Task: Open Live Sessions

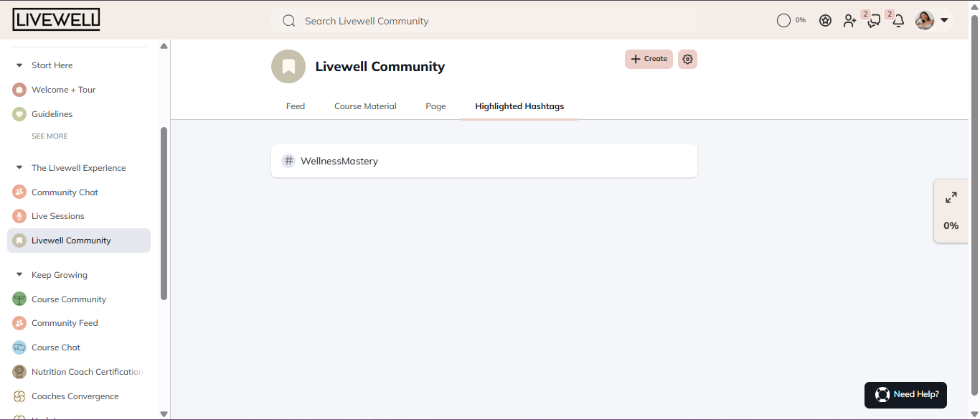Action: (x=57, y=216)
